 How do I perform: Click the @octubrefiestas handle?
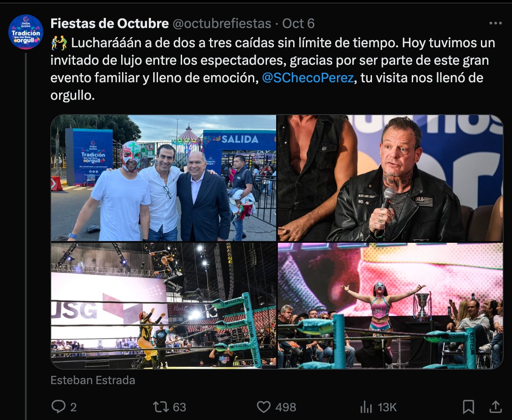[221, 24]
